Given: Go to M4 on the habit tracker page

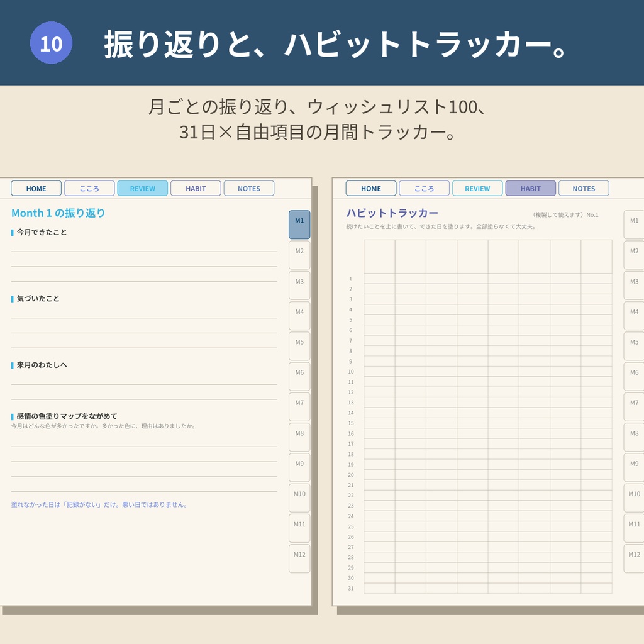Looking at the screenshot, I should click(x=634, y=316).
